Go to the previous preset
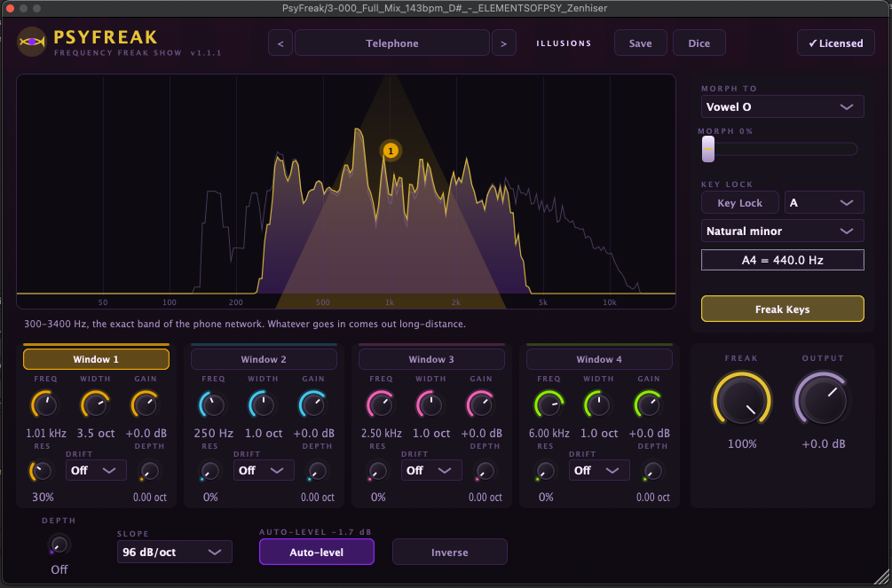Image resolution: width=892 pixels, height=588 pixels. point(280,43)
